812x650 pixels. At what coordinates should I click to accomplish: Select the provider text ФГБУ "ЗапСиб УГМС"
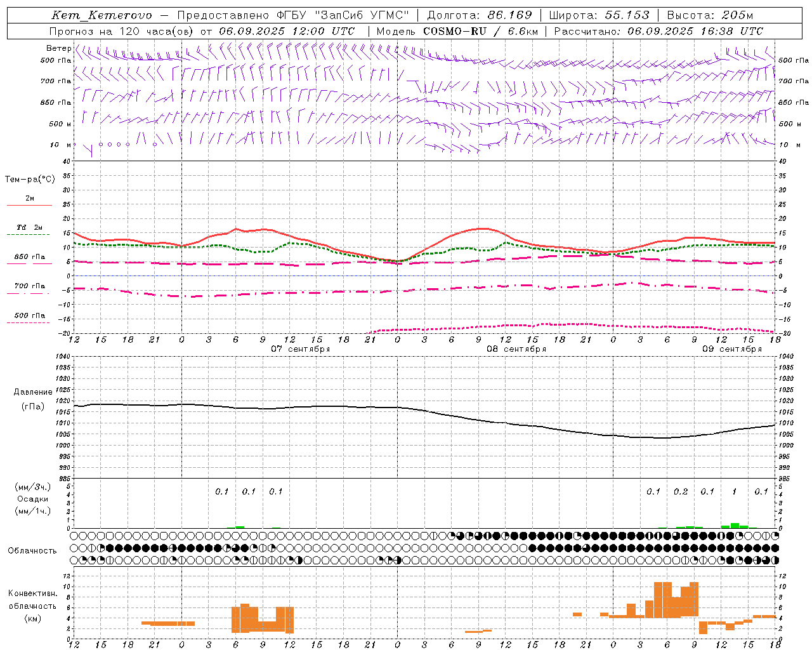click(343, 15)
